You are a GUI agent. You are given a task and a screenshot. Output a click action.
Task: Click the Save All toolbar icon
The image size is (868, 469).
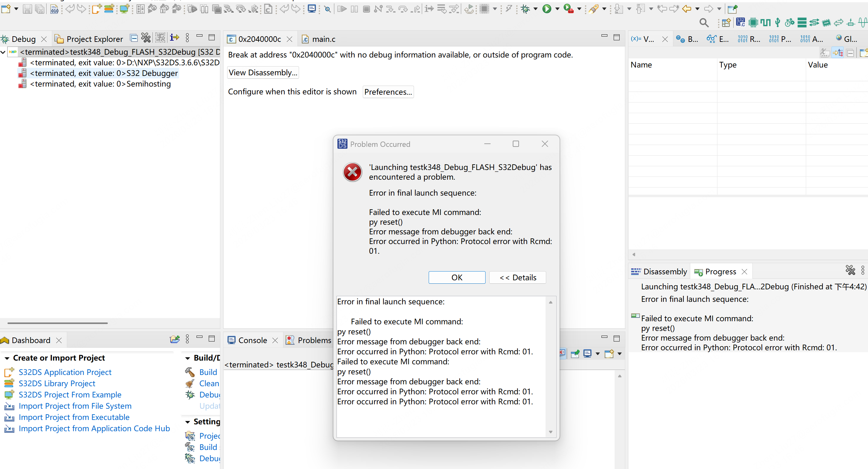pos(40,9)
